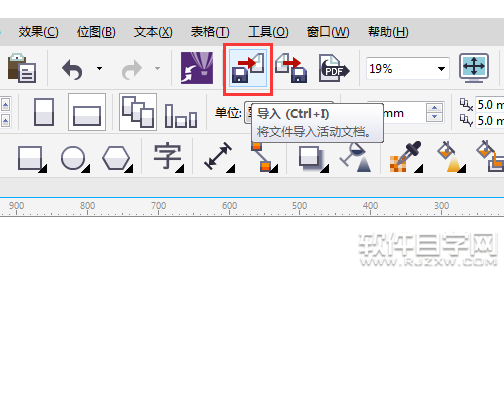This screenshot has height=411, width=504.
Task: Open the 工具(O) menu
Action: (268, 32)
